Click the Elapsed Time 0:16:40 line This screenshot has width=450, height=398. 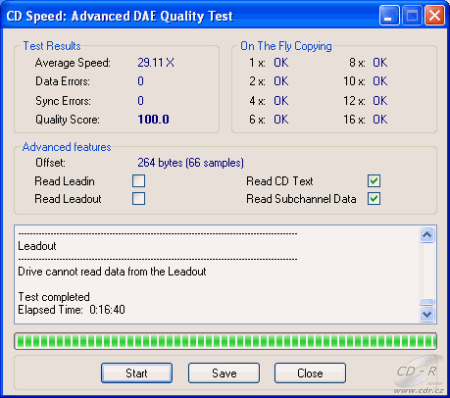[x=71, y=310]
